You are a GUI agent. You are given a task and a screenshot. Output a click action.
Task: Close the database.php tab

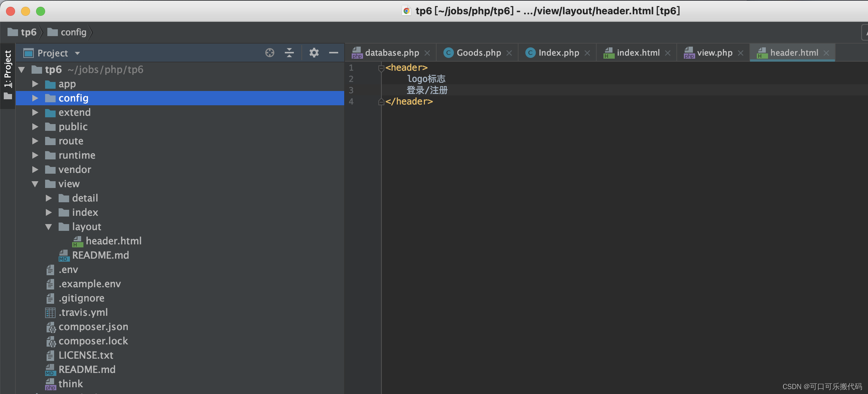427,53
